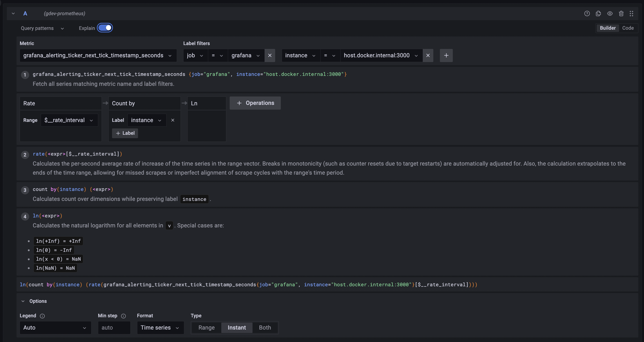Open the Metric name dropdown
Image resolution: width=644 pixels, height=342 pixels.
pos(98,55)
